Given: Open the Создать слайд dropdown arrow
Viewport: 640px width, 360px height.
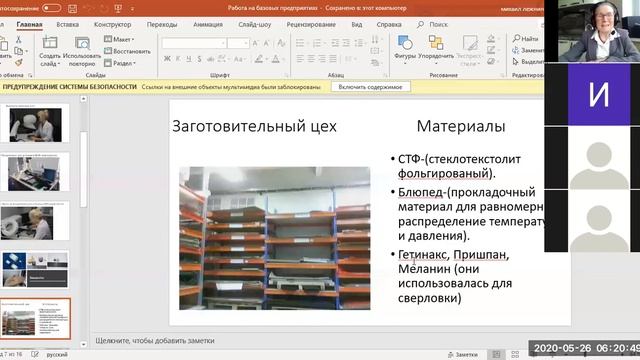Looking at the screenshot, I should 59,64.
